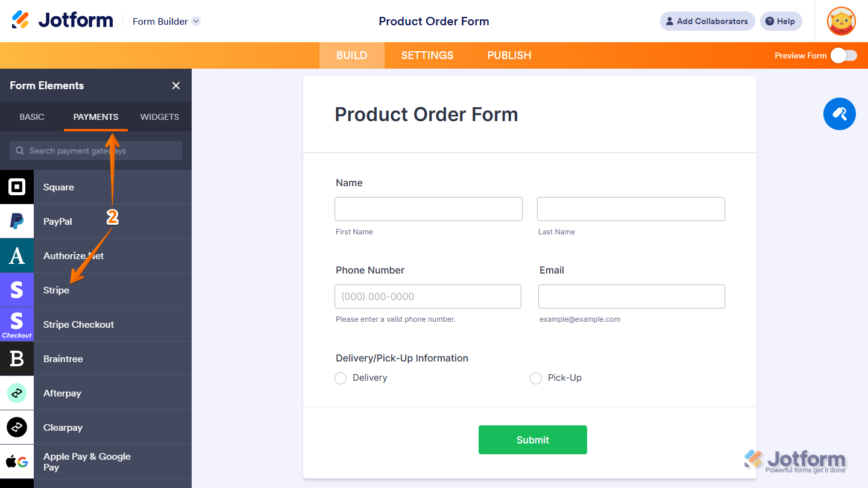Close the Form Elements panel

coord(175,86)
